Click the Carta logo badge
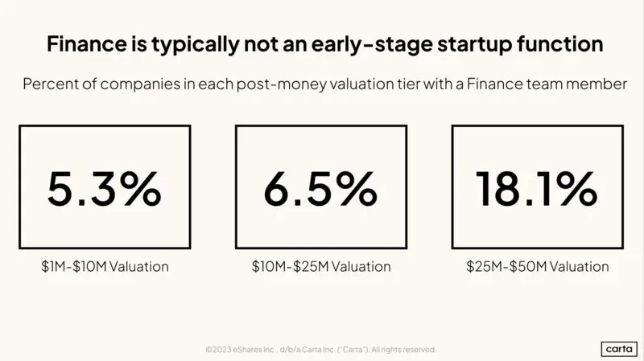The width and height of the screenshot is (644, 361). pyautogui.click(x=619, y=349)
